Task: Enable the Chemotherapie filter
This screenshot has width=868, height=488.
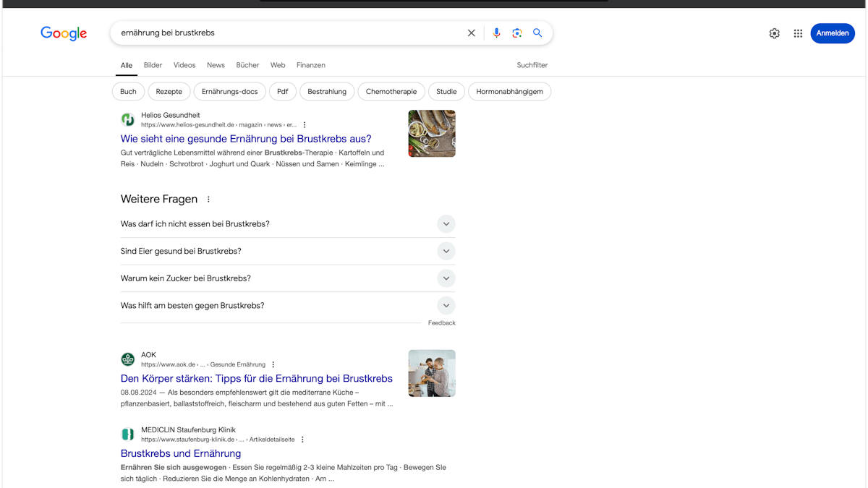Action: tap(391, 91)
